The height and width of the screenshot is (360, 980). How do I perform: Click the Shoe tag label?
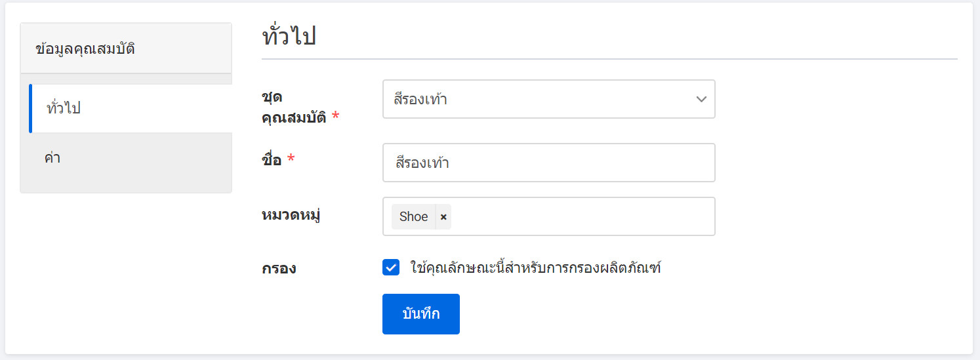pyautogui.click(x=413, y=217)
